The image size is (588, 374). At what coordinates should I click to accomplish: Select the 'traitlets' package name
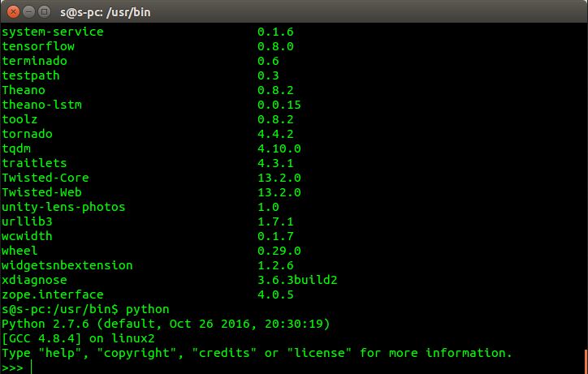[34, 163]
